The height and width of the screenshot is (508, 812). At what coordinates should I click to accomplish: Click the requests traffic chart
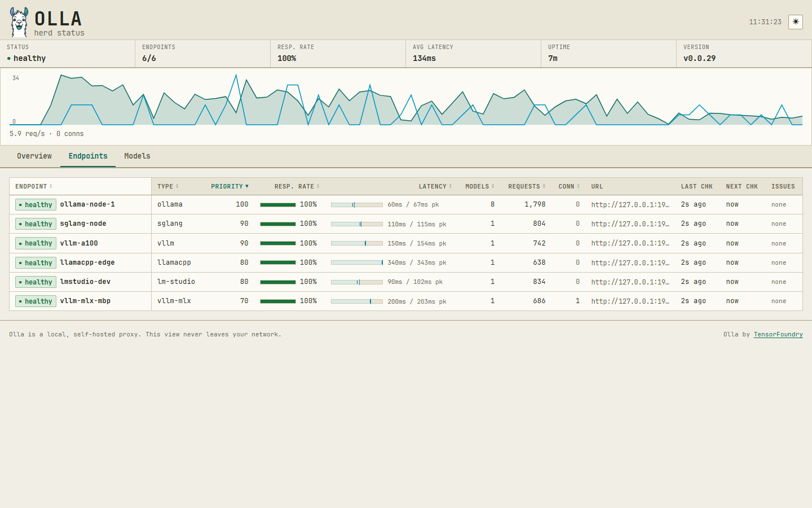click(406, 99)
